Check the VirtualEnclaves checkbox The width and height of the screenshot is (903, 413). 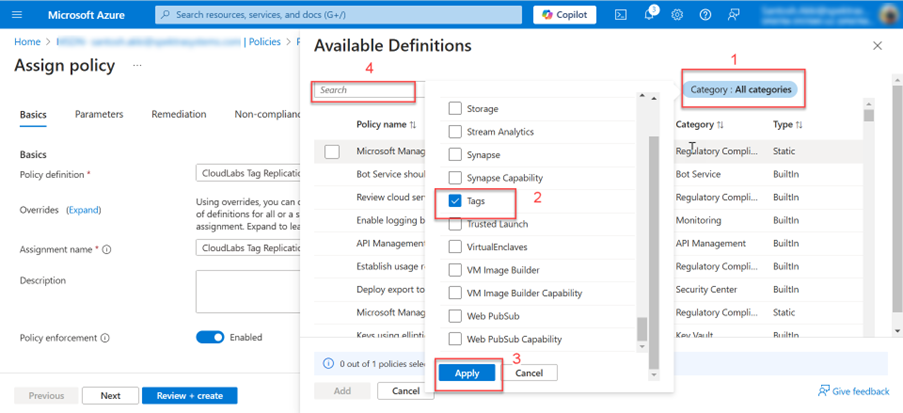tap(455, 247)
